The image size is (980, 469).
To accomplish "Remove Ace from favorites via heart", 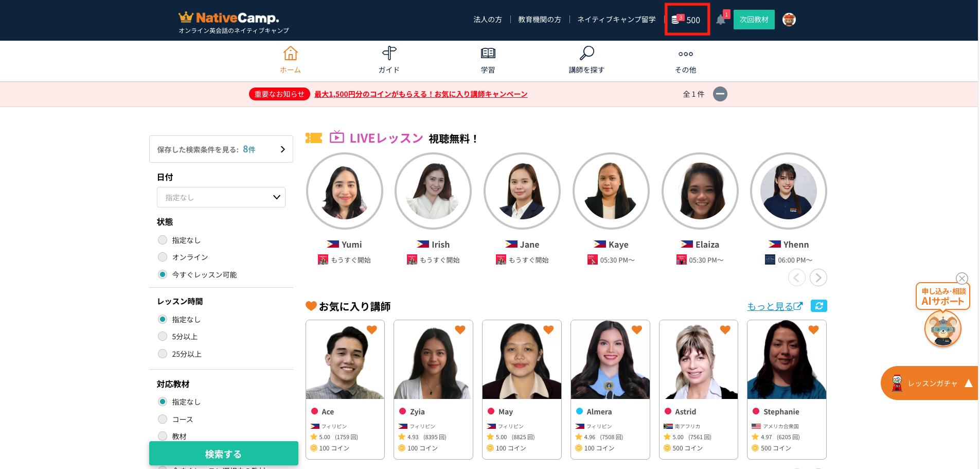I will click(x=372, y=329).
